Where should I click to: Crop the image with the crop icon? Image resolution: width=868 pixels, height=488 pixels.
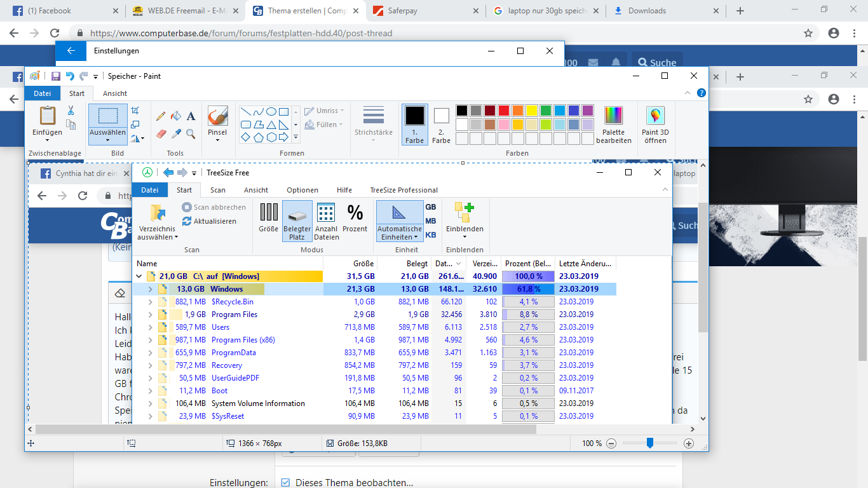135,111
